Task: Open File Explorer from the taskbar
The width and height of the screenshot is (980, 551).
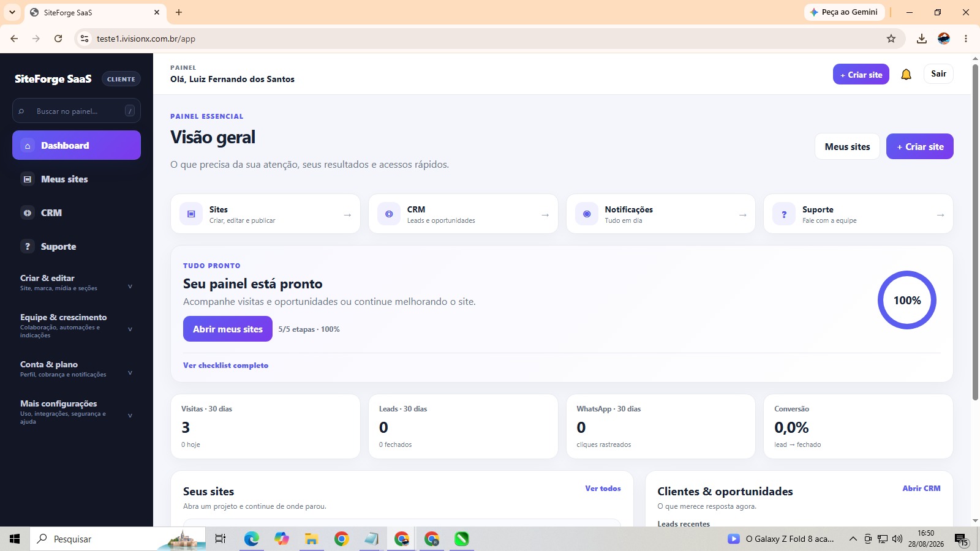Action: tap(311, 539)
